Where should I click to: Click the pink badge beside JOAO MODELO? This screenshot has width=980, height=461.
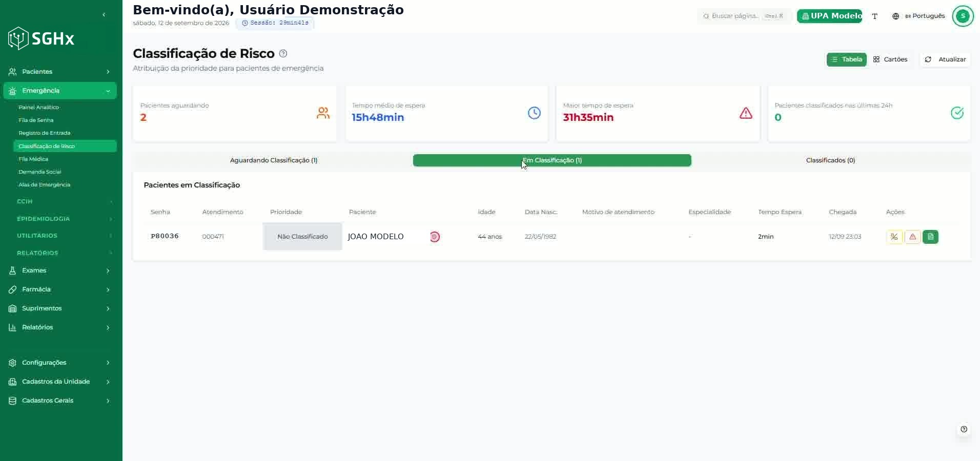tap(435, 237)
